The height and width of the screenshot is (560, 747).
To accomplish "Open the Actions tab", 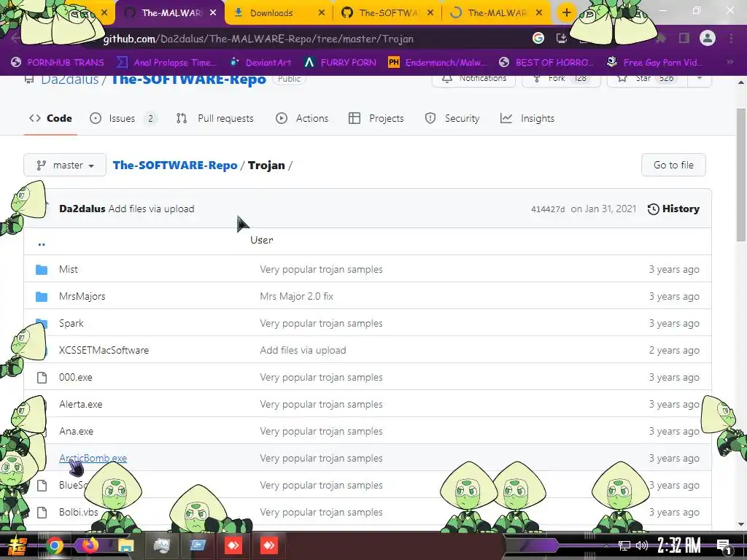I will click(x=302, y=118).
